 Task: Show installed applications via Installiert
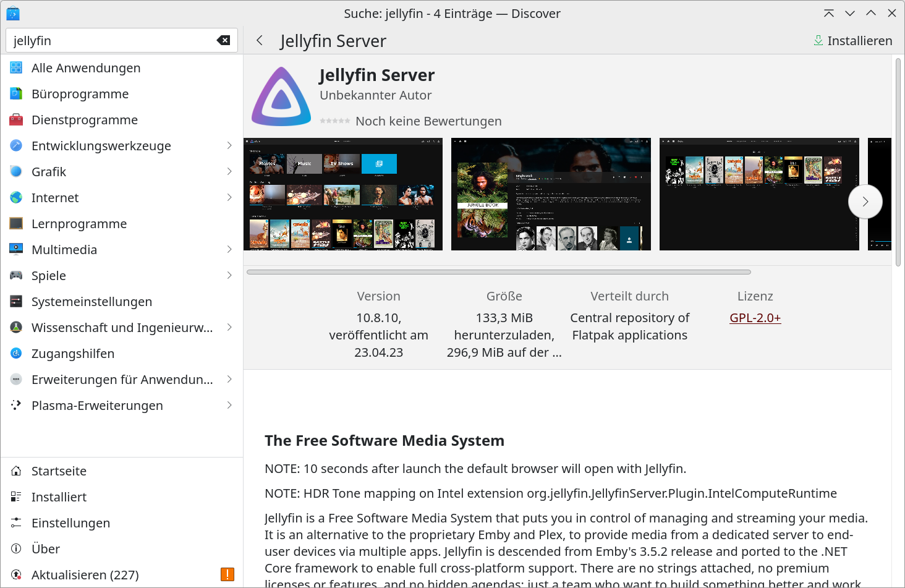[x=60, y=496]
